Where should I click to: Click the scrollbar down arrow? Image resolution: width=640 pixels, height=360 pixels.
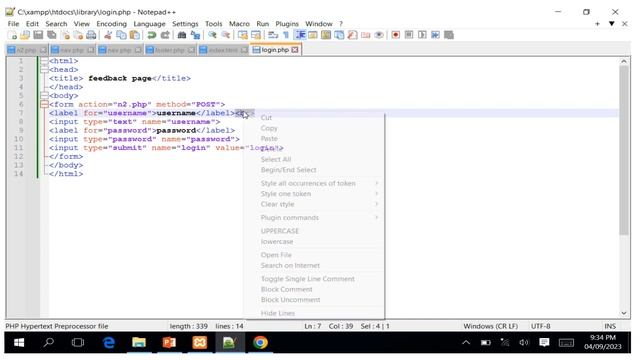[x=624, y=313]
